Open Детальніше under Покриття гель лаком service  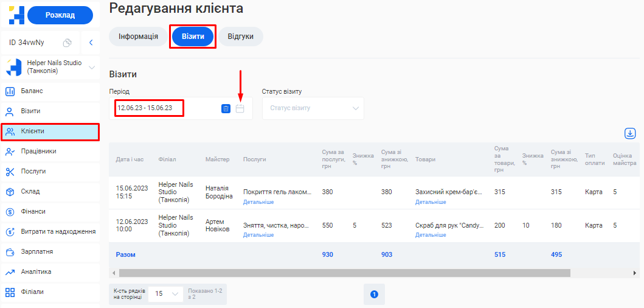[258, 202]
